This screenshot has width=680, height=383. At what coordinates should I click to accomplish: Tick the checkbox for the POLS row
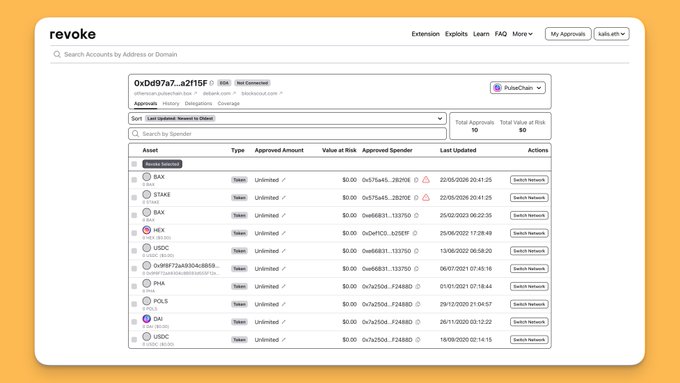(134, 304)
